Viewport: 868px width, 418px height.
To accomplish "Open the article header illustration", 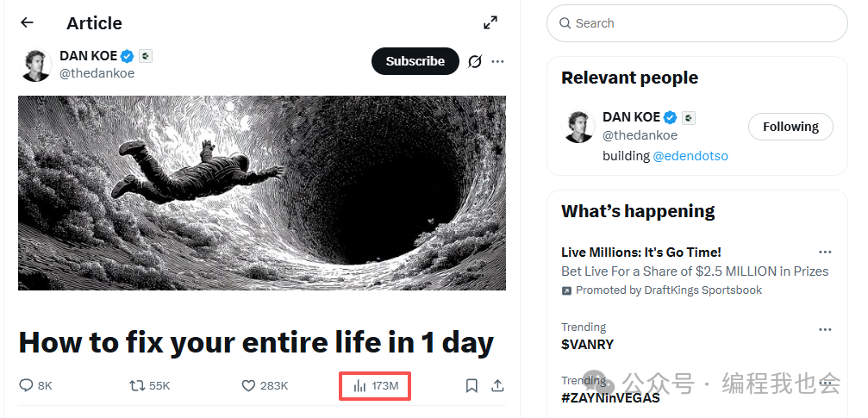I will (262, 193).
